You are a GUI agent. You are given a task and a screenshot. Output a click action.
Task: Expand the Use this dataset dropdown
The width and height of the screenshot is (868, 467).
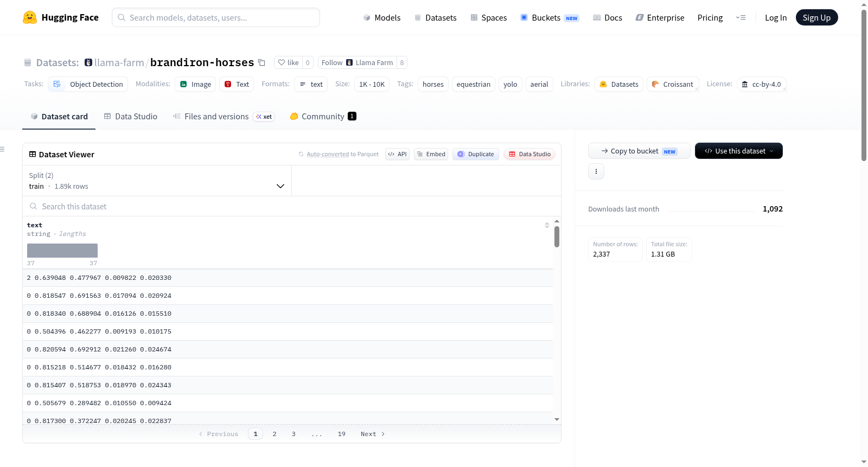pyautogui.click(x=738, y=151)
